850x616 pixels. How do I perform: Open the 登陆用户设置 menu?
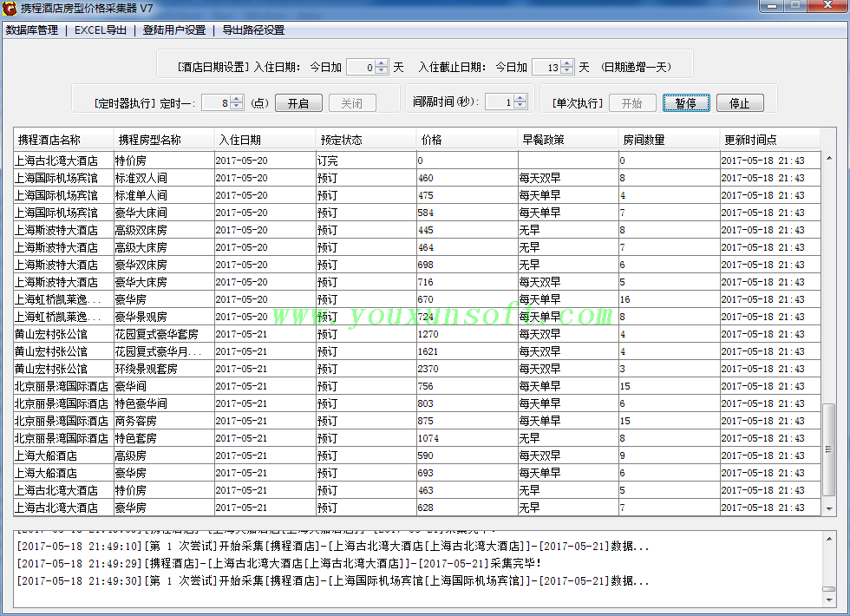point(174,30)
